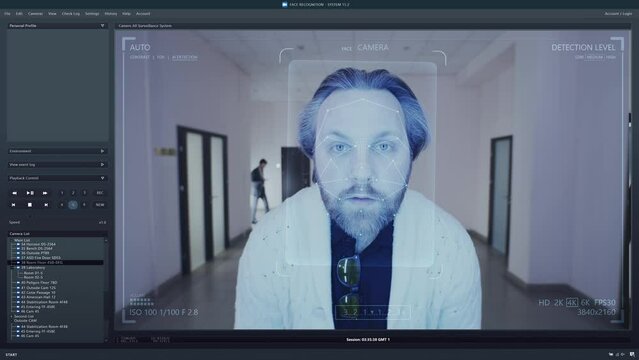This screenshot has width=639, height=360.
Task: Click the camera icon beside 34 Horizon
Action: tap(18, 244)
